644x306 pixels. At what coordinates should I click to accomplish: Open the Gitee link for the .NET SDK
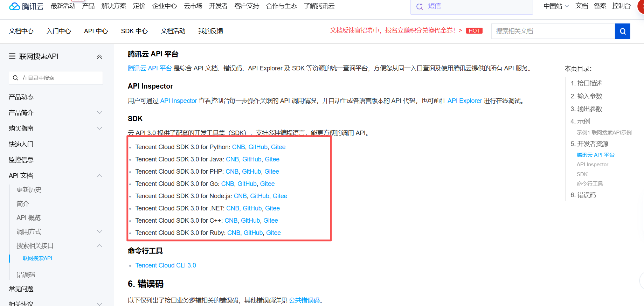pos(272,208)
